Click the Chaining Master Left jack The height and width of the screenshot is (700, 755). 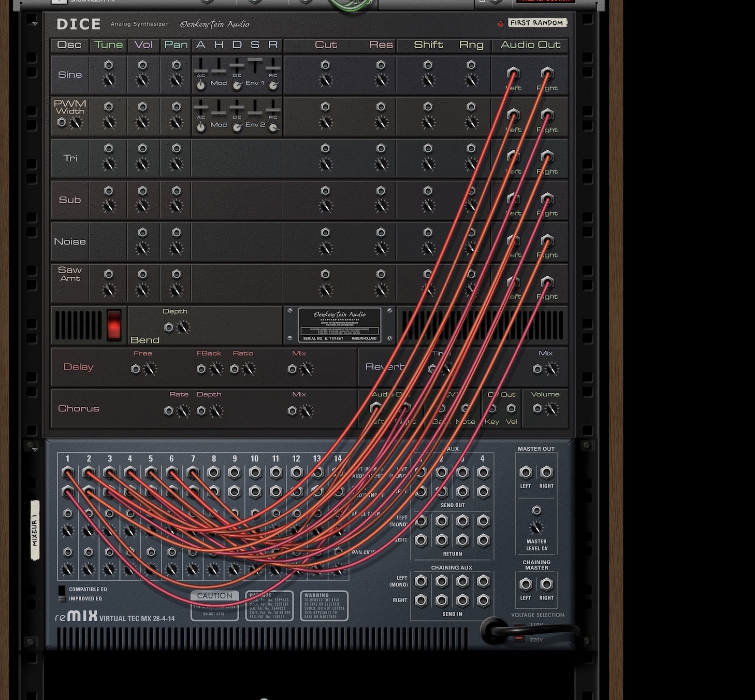pyautogui.click(x=526, y=584)
